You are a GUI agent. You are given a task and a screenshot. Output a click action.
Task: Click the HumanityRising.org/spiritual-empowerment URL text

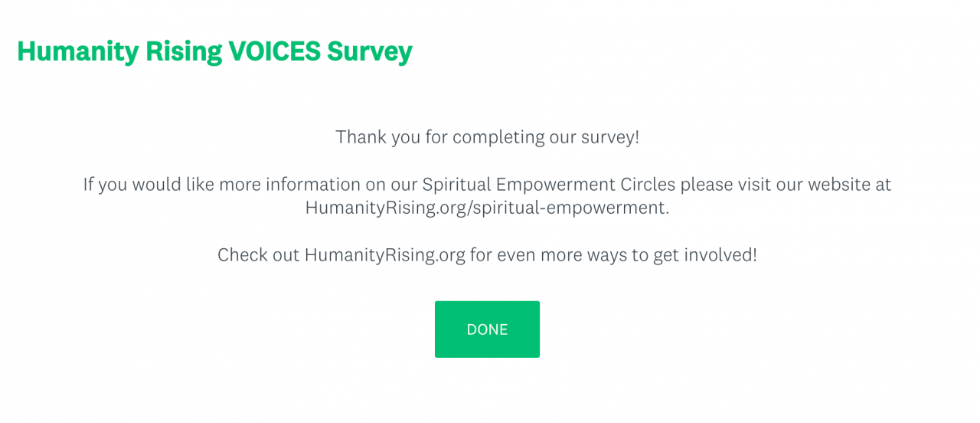[486, 208]
